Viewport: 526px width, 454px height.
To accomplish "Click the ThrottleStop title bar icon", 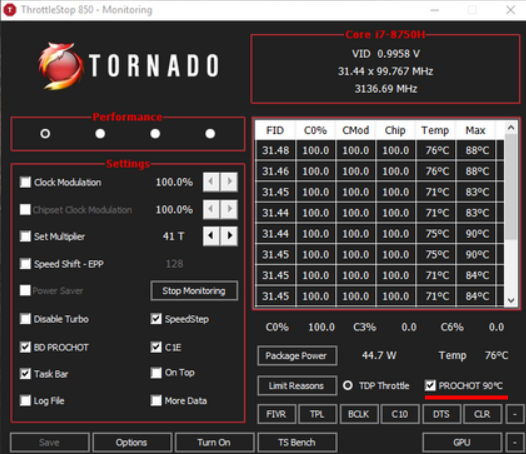I will pos(9,10).
